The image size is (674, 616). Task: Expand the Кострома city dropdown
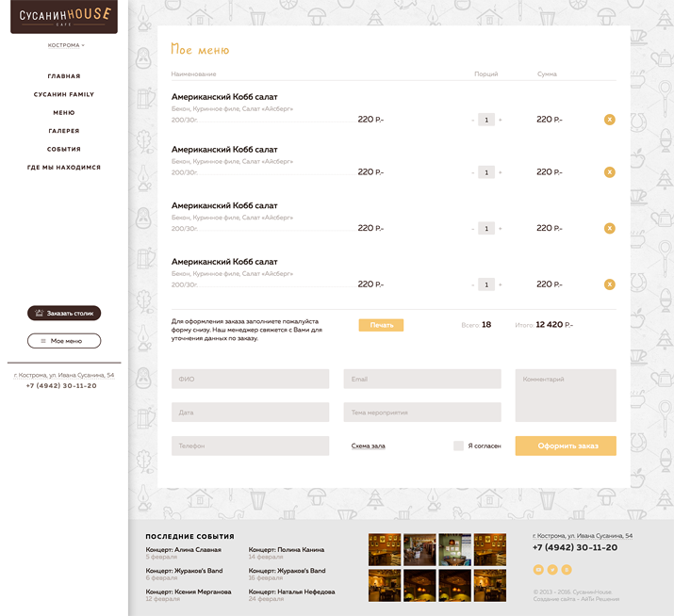[65, 45]
